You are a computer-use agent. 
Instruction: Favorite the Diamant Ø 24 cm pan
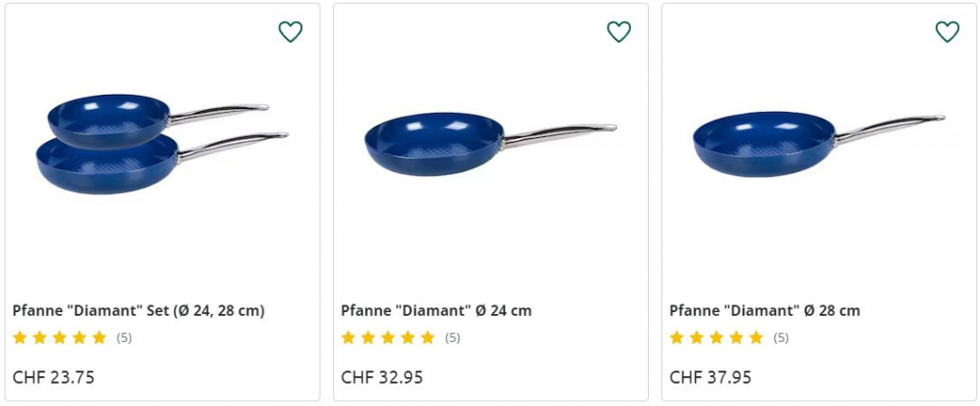pyautogui.click(x=618, y=32)
